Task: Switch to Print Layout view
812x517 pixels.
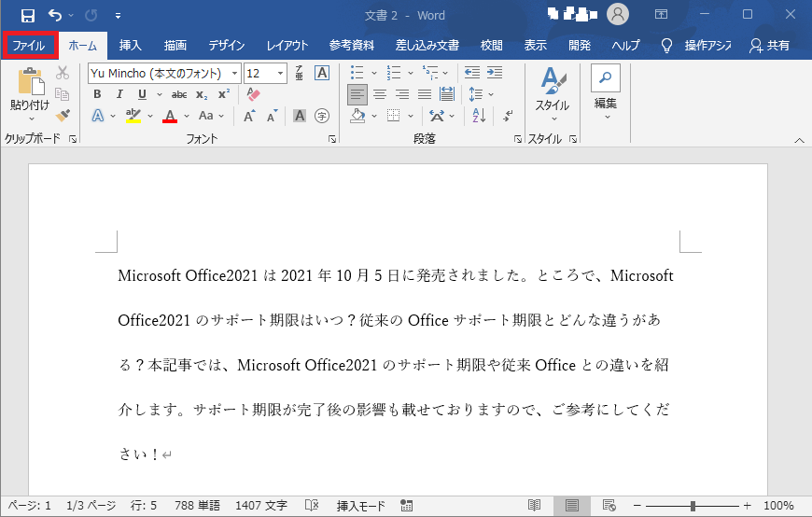Action: tap(572, 506)
